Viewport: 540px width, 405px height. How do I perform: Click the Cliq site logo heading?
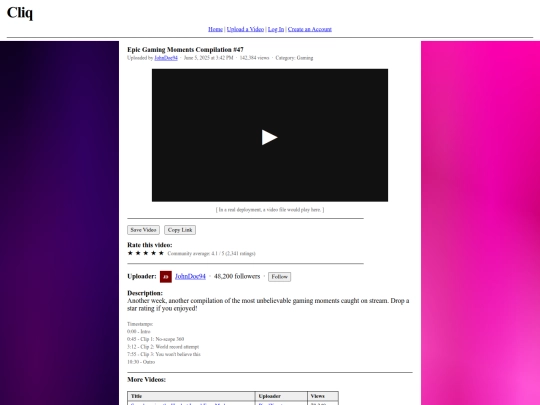tap(20, 13)
